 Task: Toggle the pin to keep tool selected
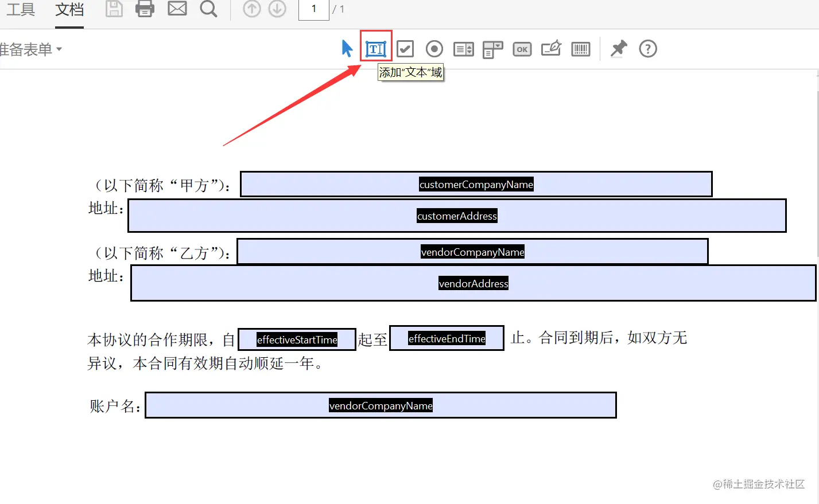(619, 49)
